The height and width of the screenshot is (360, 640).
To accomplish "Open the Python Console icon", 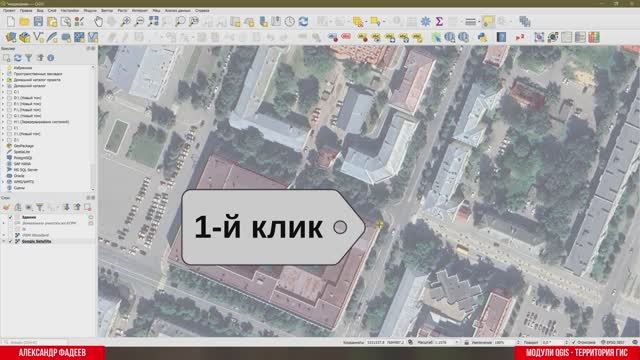I will tap(482, 38).
